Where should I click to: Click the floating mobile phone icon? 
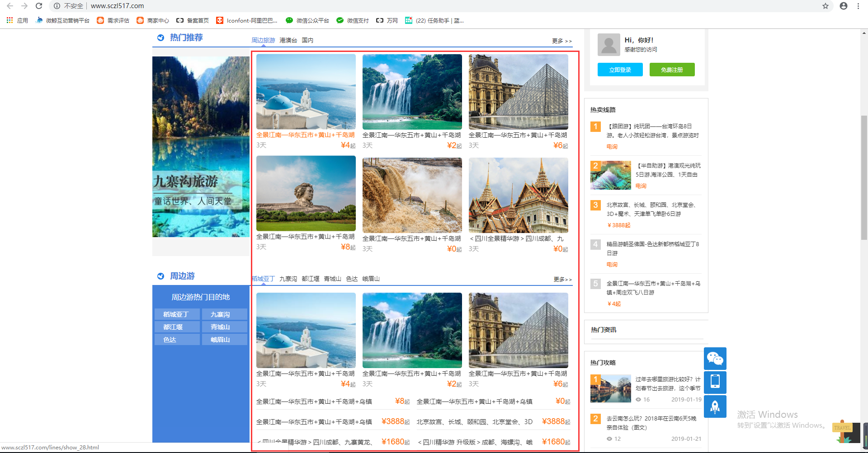[x=715, y=382]
